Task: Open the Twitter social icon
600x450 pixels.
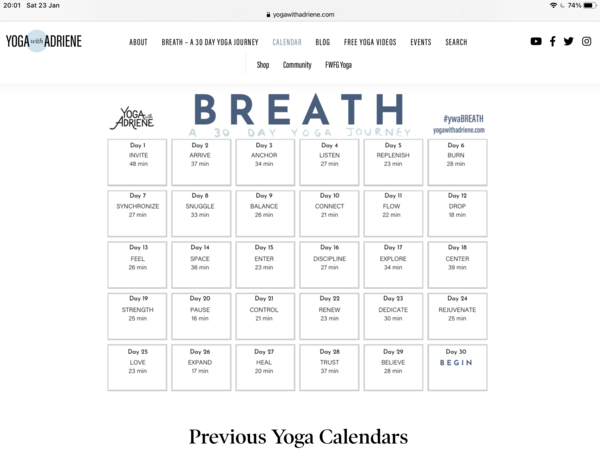Action: 569,42
